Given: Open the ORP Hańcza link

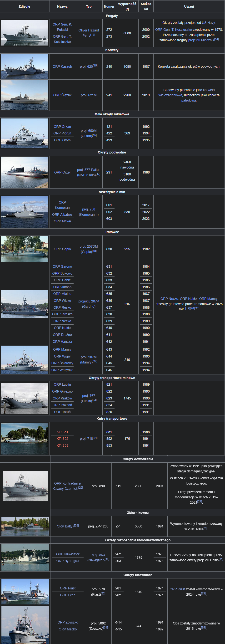Looking at the screenshot, I should pyautogui.click(x=62, y=342).
